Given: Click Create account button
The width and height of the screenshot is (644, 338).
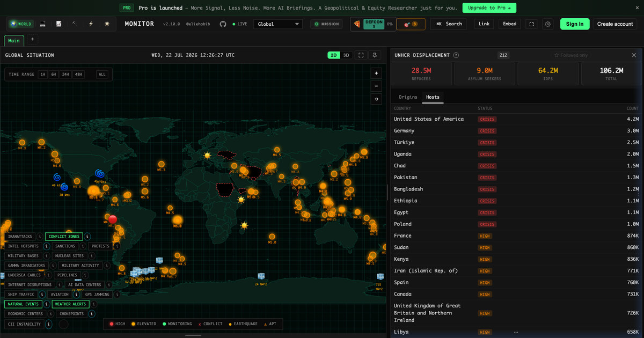Looking at the screenshot, I should pos(615,24).
